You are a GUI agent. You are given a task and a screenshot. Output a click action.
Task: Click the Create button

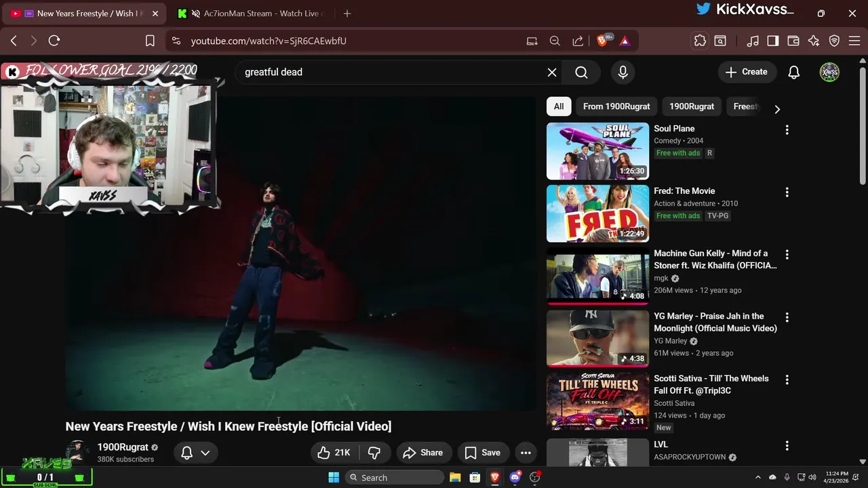[746, 72]
